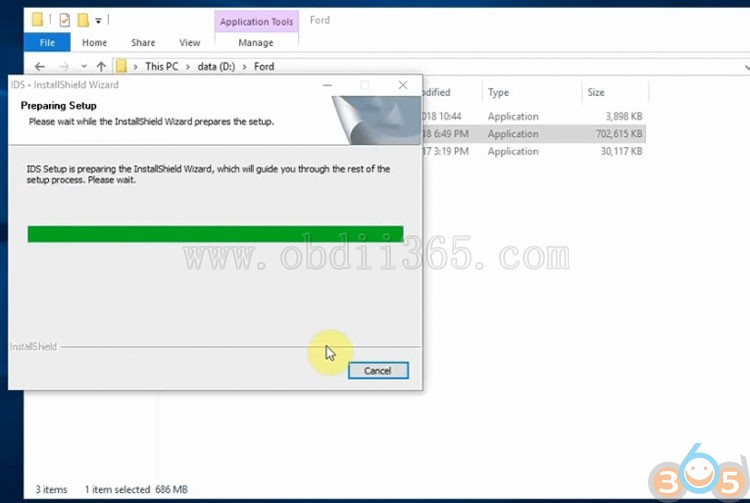Minimize the IDS InstallShield Wizard window

click(327, 85)
